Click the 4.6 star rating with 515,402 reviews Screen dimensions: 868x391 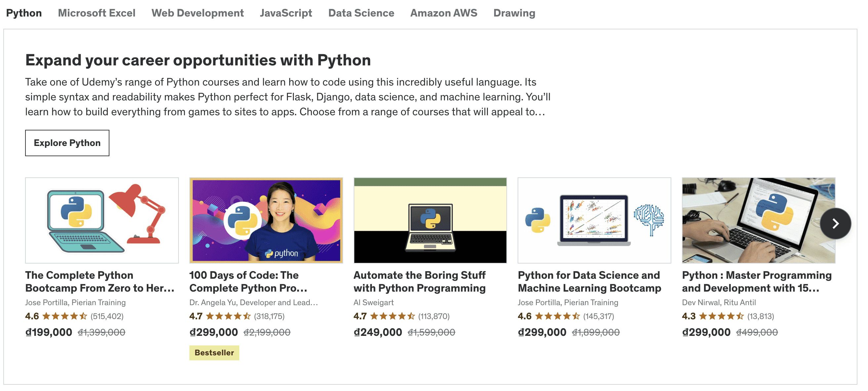[x=74, y=316]
